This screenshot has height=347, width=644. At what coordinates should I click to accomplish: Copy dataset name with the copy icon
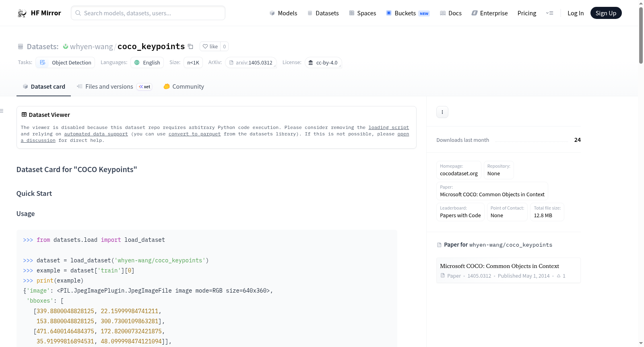click(x=191, y=47)
